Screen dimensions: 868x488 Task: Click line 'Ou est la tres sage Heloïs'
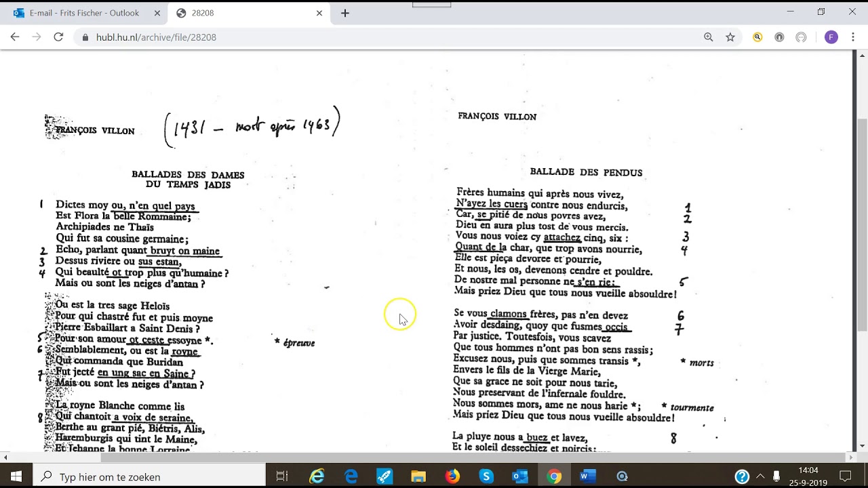pyautogui.click(x=113, y=306)
